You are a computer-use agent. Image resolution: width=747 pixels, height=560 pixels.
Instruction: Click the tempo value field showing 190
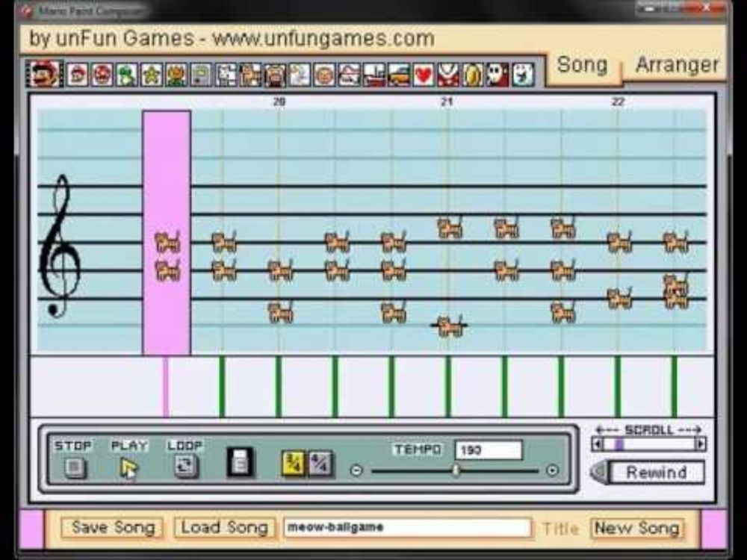coord(489,450)
